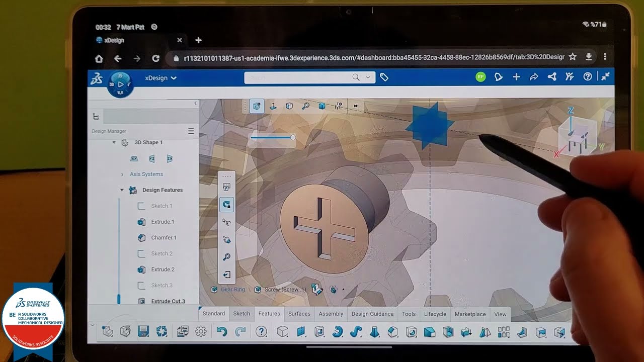
Task: Select the Pattern grid tool
Action: click(x=504, y=331)
